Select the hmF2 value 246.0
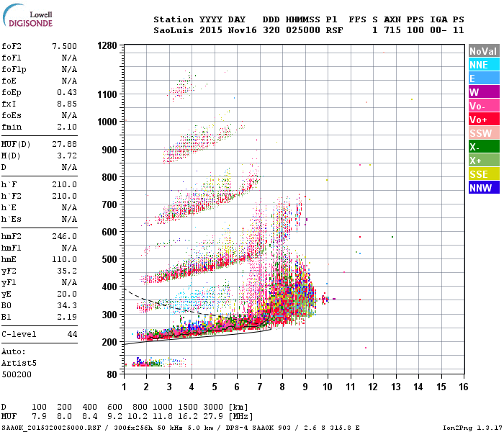The width and height of the screenshot is (504, 432). (65, 237)
